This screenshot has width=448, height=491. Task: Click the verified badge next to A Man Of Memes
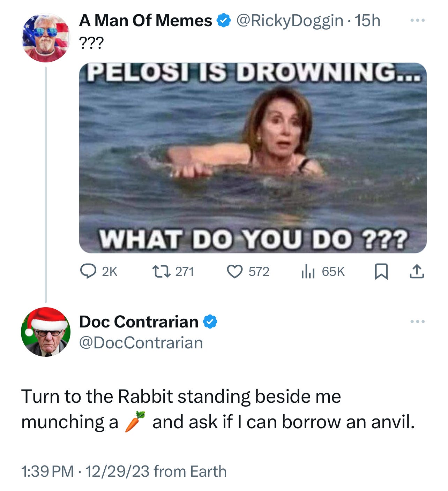point(224,21)
